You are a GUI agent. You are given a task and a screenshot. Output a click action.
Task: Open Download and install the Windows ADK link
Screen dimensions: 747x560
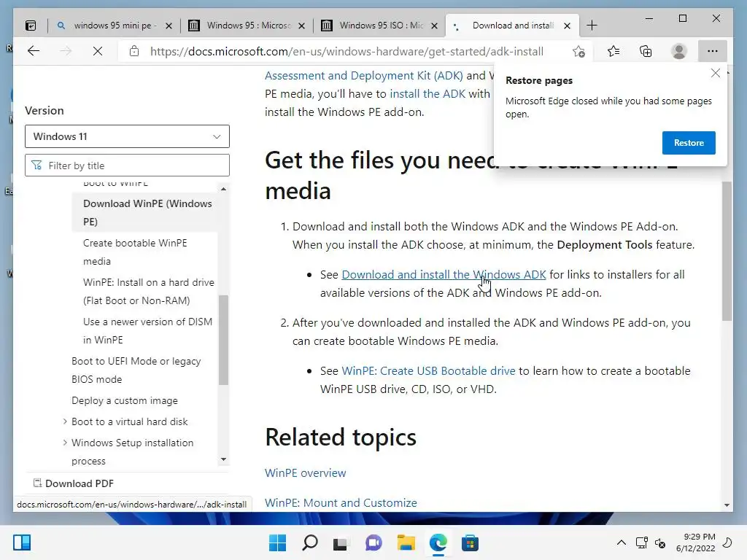(x=444, y=274)
